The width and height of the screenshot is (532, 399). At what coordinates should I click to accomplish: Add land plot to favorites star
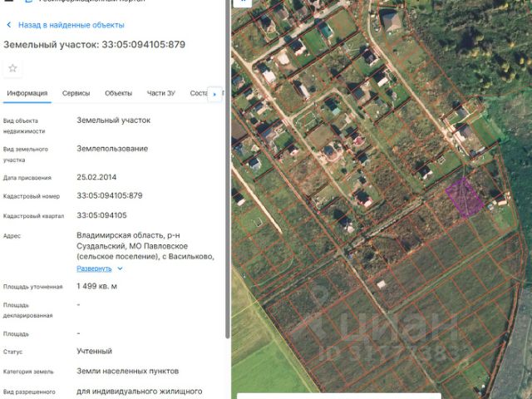point(12,68)
